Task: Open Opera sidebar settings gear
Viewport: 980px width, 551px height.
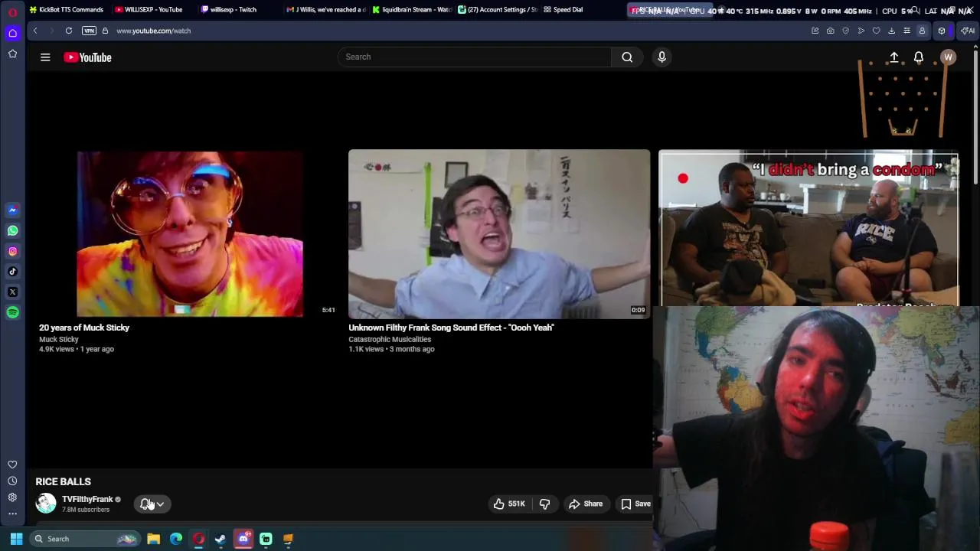Action: pos(12,497)
